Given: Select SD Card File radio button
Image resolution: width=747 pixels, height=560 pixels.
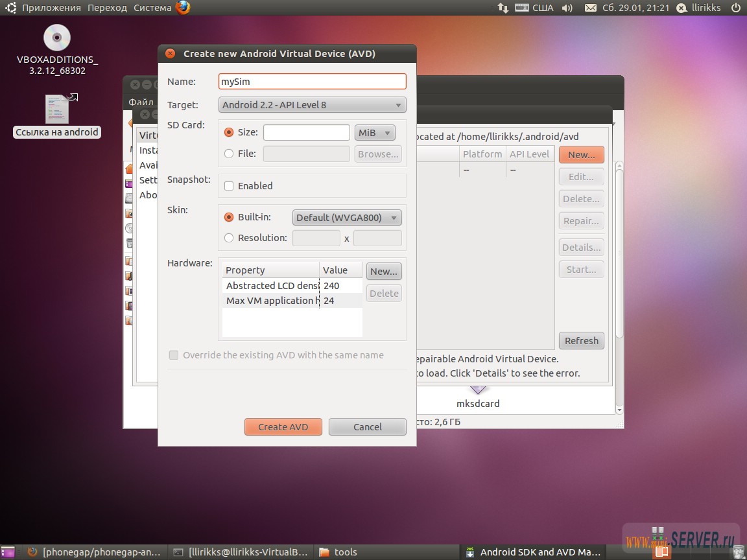Looking at the screenshot, I should point(229,154).
